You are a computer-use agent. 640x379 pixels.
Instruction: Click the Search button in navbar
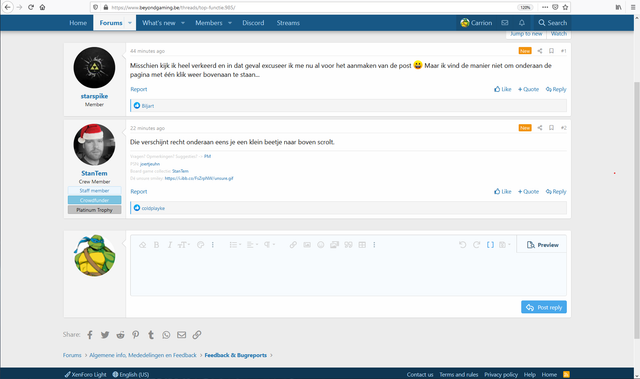[552, 23]
